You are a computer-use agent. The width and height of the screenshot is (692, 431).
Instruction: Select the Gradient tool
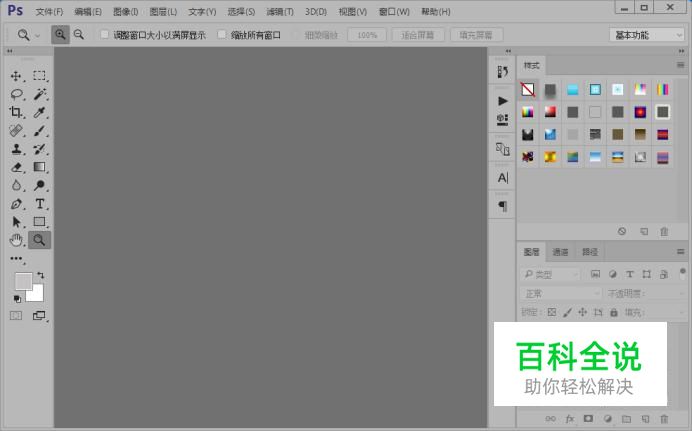[x=39, y=167]
